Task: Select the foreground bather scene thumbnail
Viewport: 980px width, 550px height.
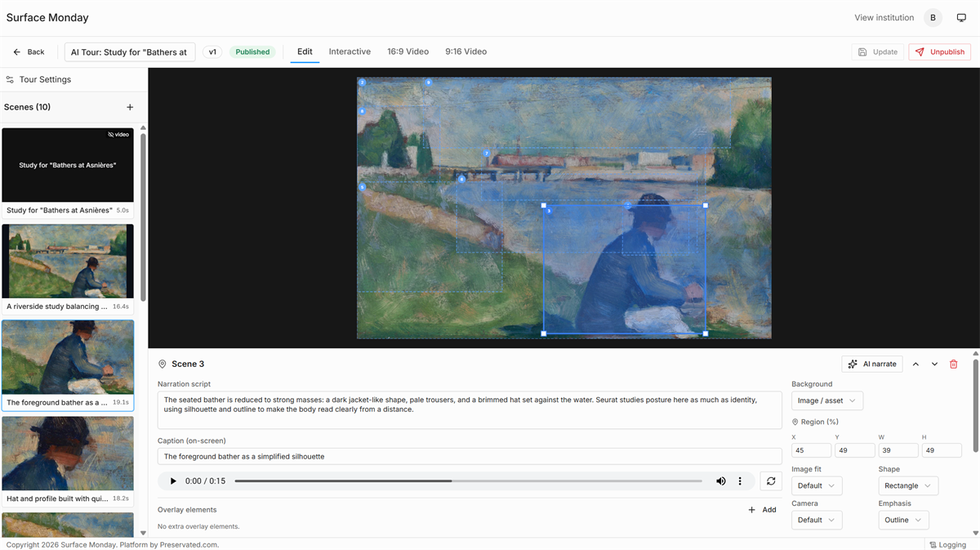Action: (68, 357)
